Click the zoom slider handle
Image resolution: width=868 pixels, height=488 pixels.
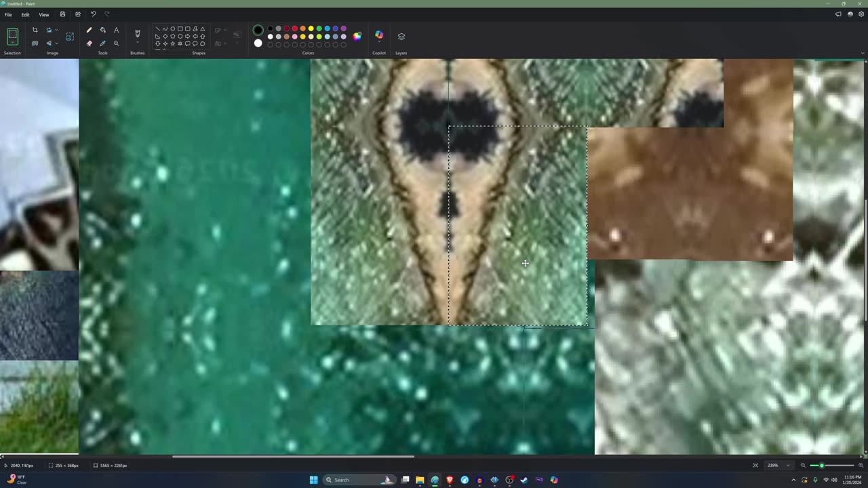[x=822, y=466]
